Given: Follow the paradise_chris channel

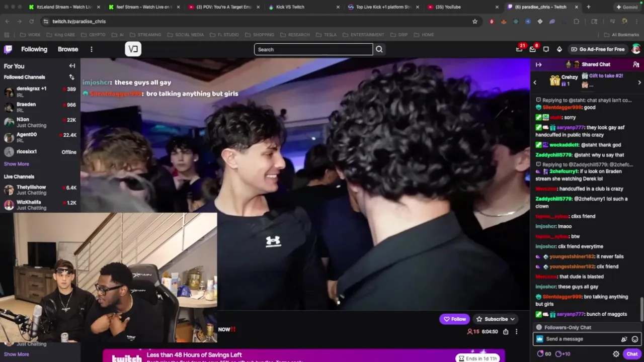Looking at the screenshot, I should tap(454, 319).
